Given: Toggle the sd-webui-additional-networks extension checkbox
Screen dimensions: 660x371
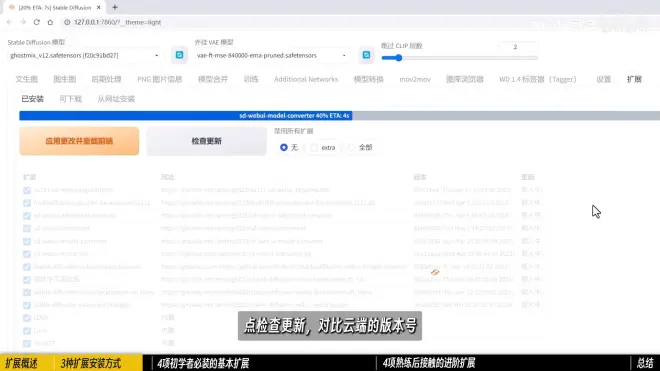Looking at the screenshot, I should (x=27, y=216).
